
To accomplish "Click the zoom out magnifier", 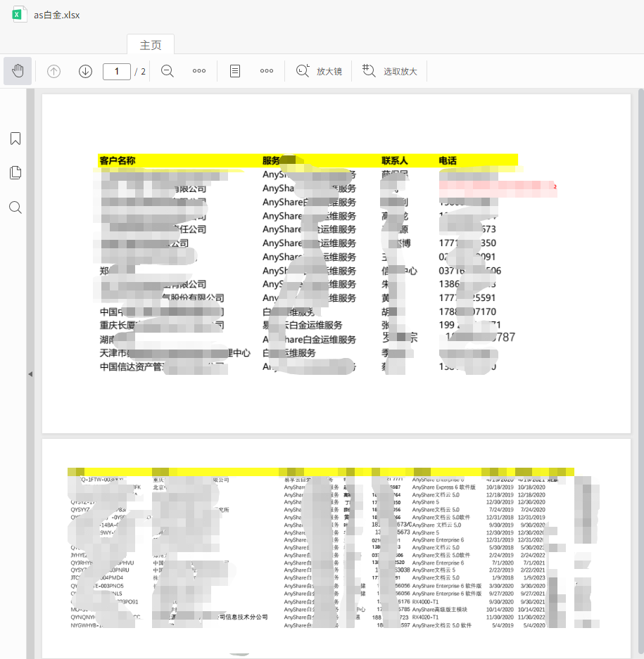I will pyautogui.click(x=168, y=71).
